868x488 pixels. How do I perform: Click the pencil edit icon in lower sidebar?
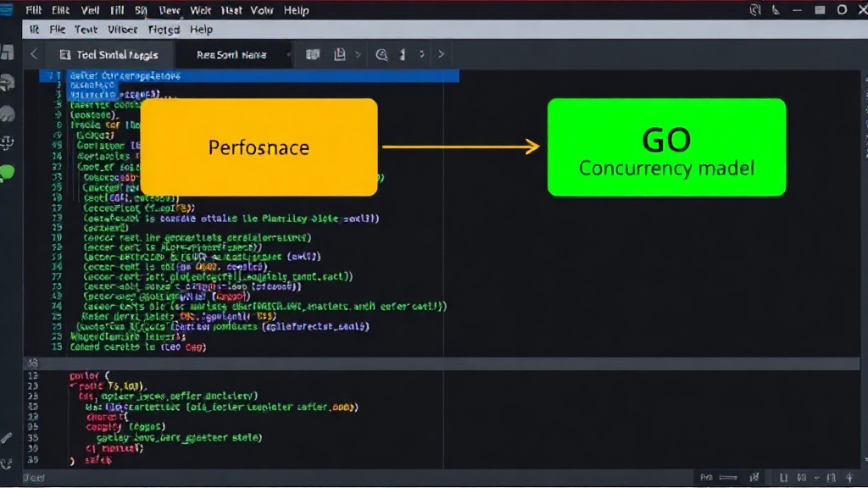tap(6, 438)
